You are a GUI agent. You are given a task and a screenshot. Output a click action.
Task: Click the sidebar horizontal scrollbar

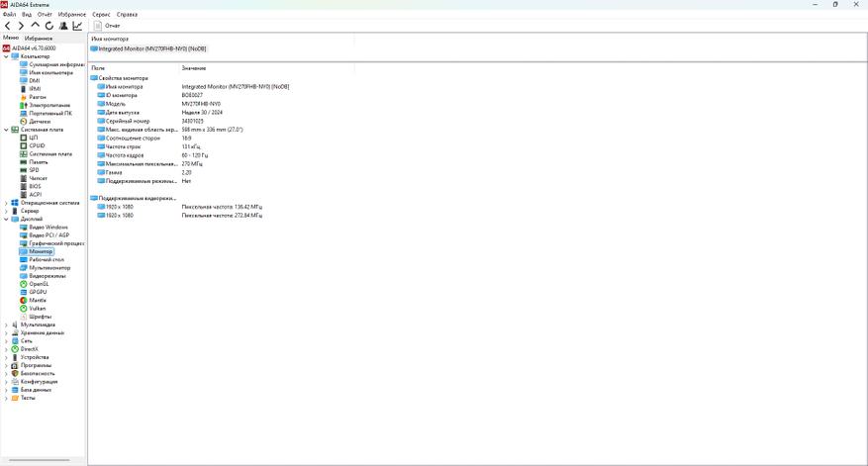click(40, 460)
